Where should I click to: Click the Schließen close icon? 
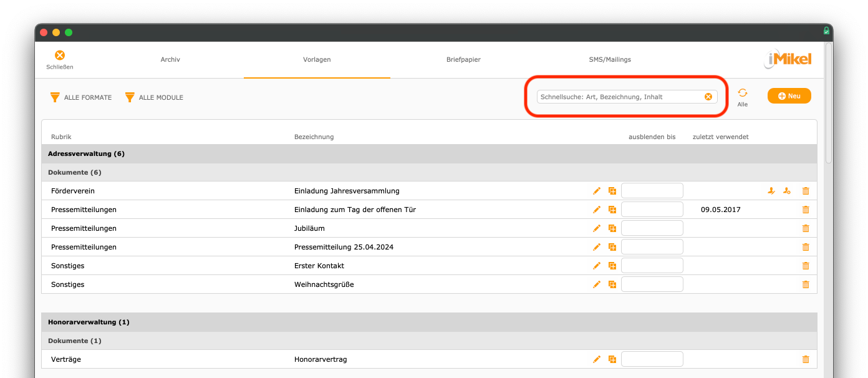pos(60,55)
